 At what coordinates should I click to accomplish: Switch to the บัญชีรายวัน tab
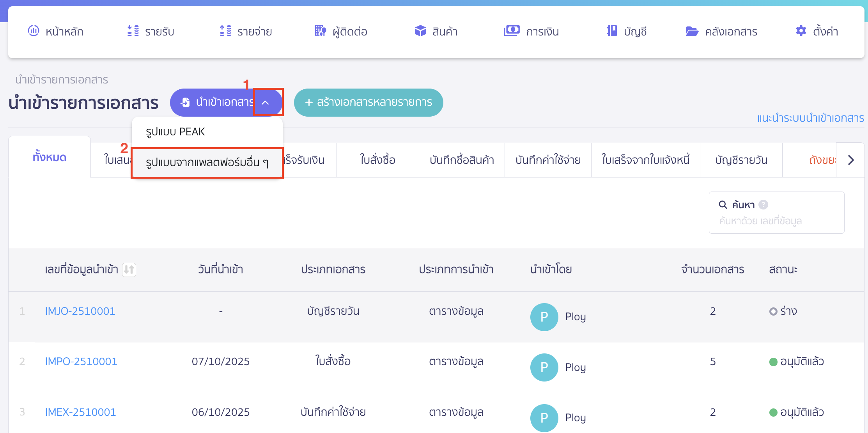[741, 160]
